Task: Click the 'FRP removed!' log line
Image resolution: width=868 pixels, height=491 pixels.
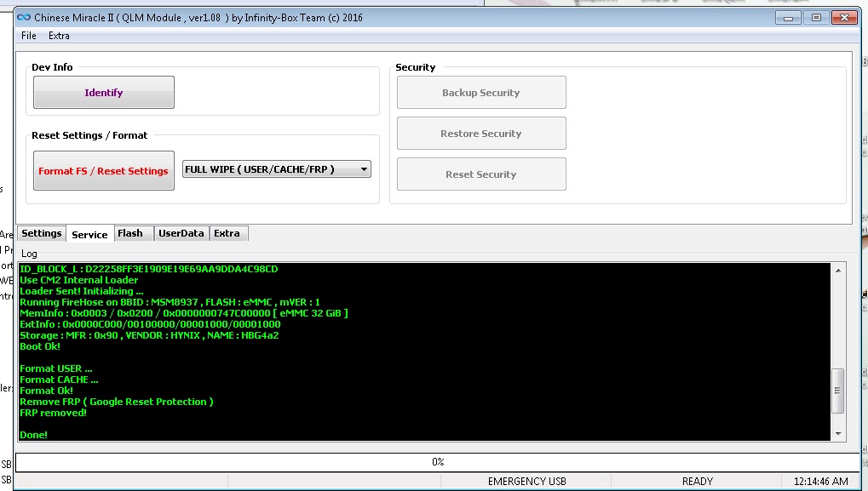Action: coord(53,413)
